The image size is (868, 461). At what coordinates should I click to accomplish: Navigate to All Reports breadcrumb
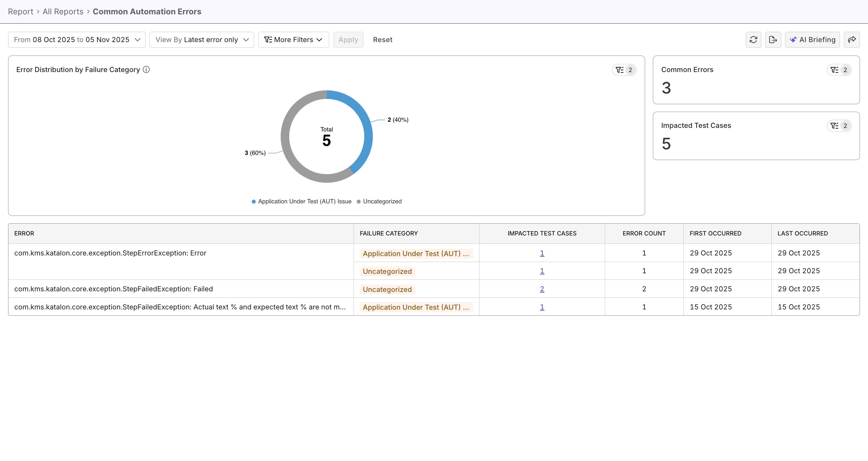point(63,12)
